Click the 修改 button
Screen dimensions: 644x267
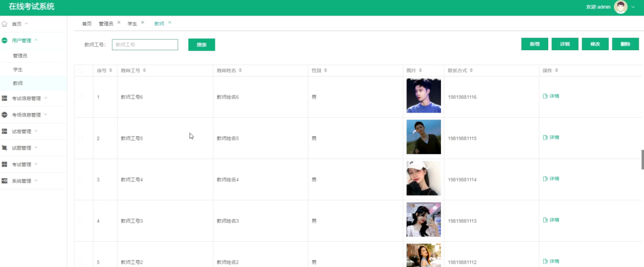[595, 44]
